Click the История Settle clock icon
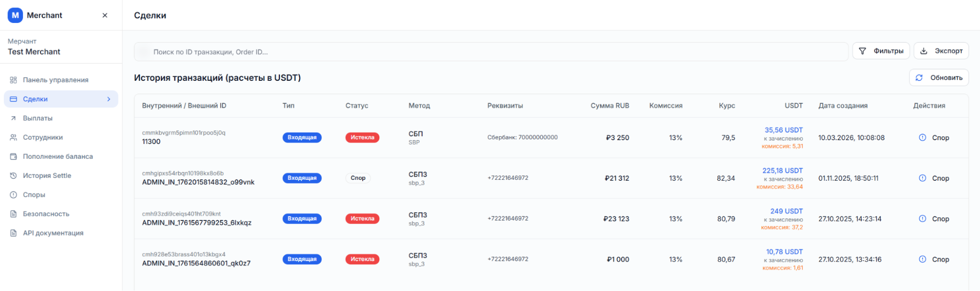This screenshot has width=980, height=291. pos(13,175)
